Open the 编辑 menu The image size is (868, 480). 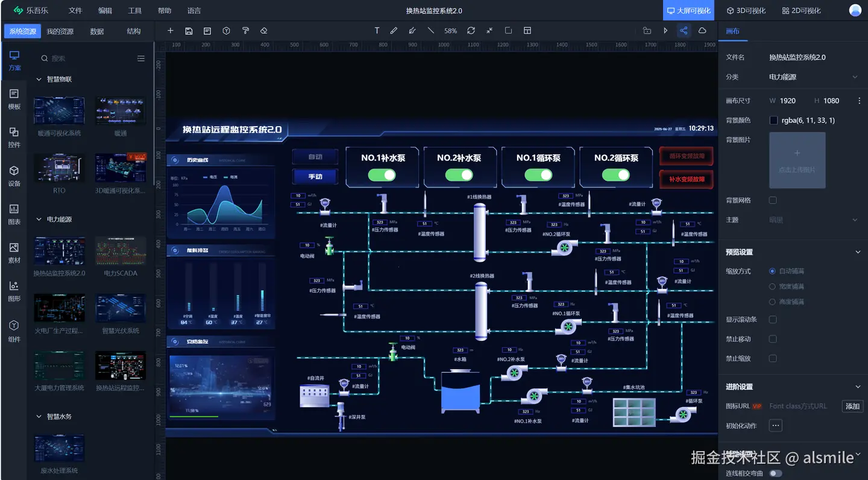[x=105, y=11]
